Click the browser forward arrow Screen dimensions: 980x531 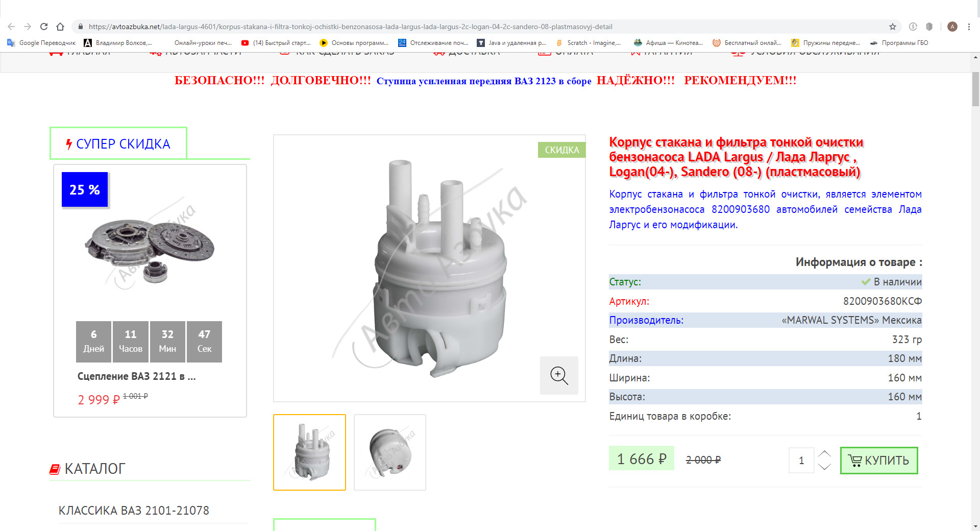pyautogui.click(x=28, y=27)
